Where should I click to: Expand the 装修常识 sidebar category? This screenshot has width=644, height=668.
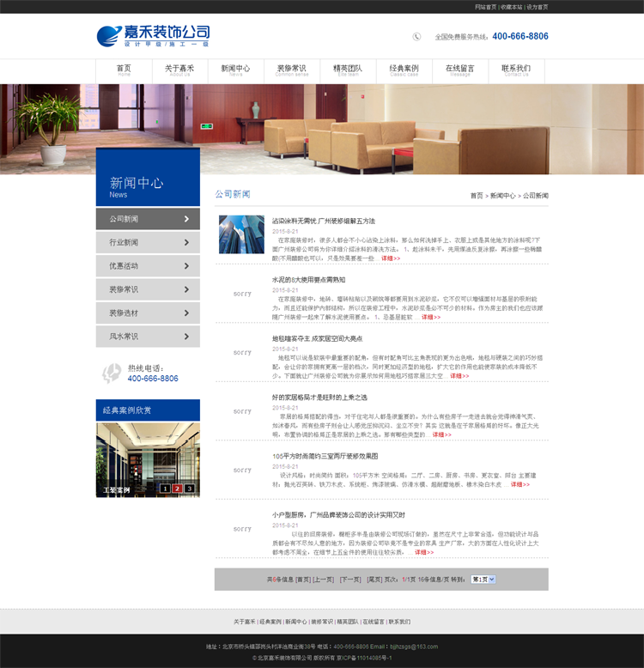pos(148,289)
